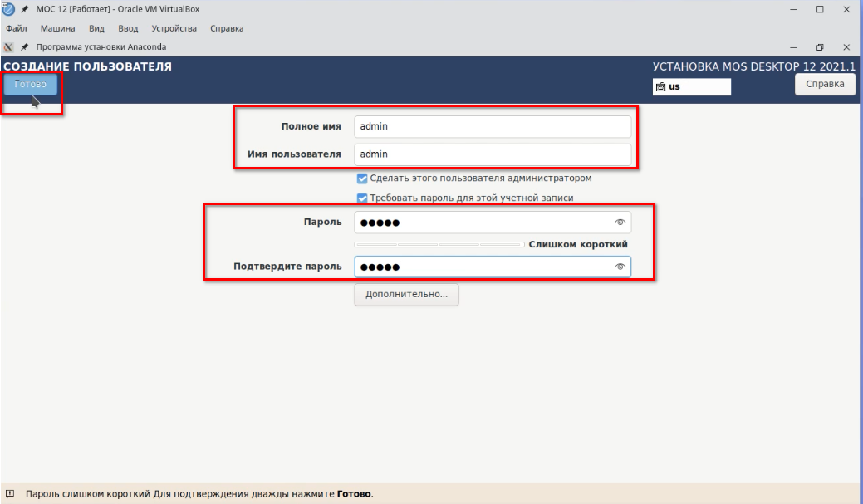Screen dimensions: 863x504
Task: Click the Справка button in the installer header
Action: tap(825, 84)
